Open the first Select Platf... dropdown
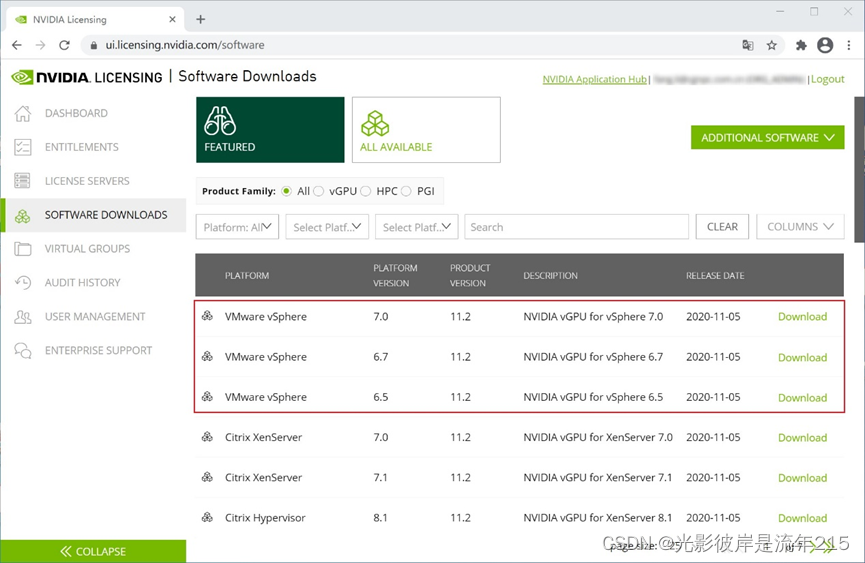 coord(327,227)
